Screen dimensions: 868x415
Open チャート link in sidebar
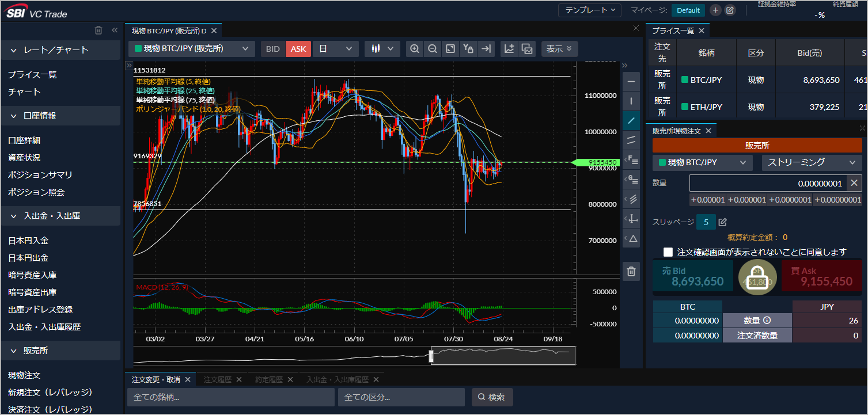tap(24, 92)
